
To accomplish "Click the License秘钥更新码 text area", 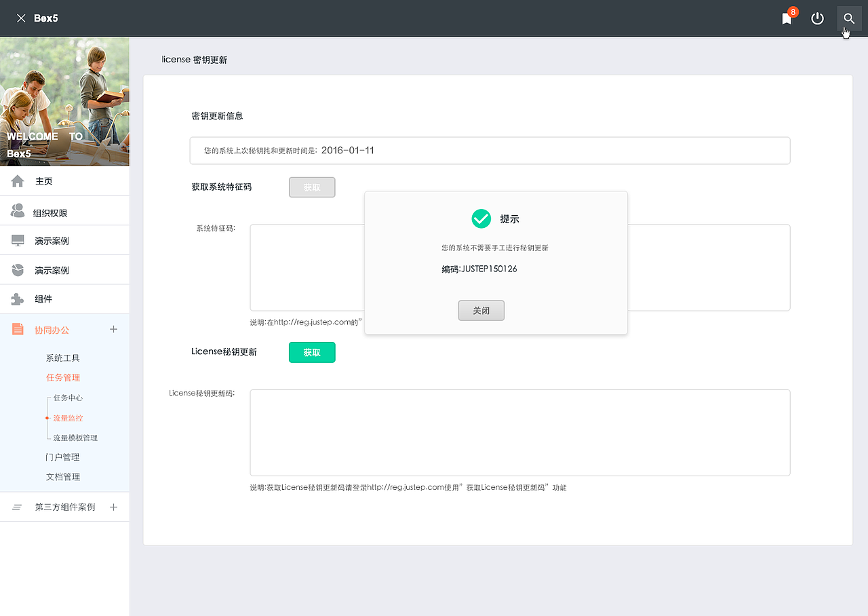I will (x=520, y=433).
